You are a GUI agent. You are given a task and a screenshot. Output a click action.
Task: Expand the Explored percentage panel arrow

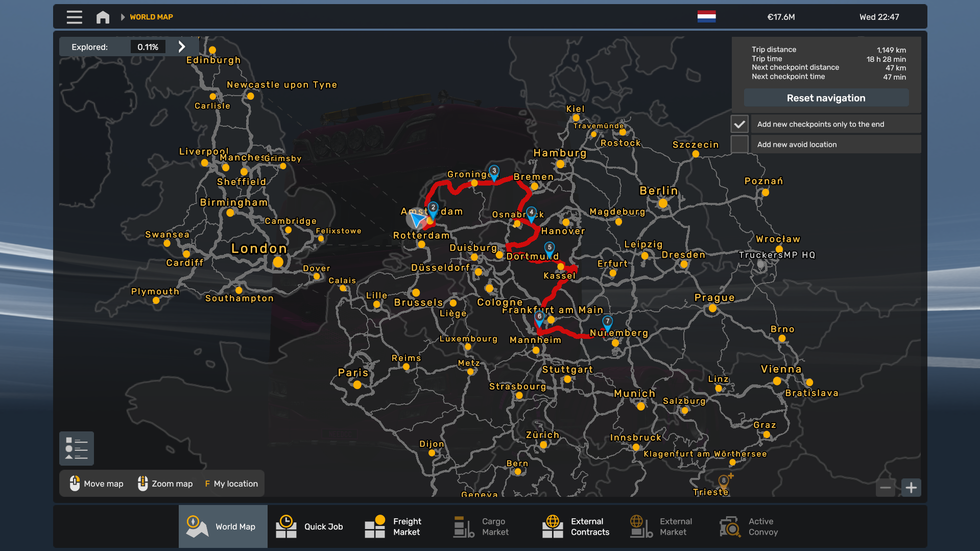point(182,47)
